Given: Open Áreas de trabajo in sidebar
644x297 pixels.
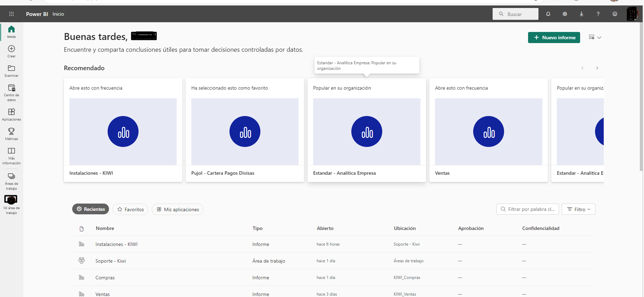Looking at the screenshot, I should pyautogui.click(x=11, y=181).
